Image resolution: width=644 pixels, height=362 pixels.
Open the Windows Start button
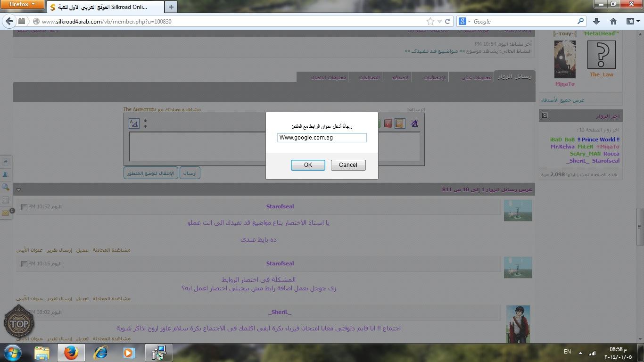point(12,353)
